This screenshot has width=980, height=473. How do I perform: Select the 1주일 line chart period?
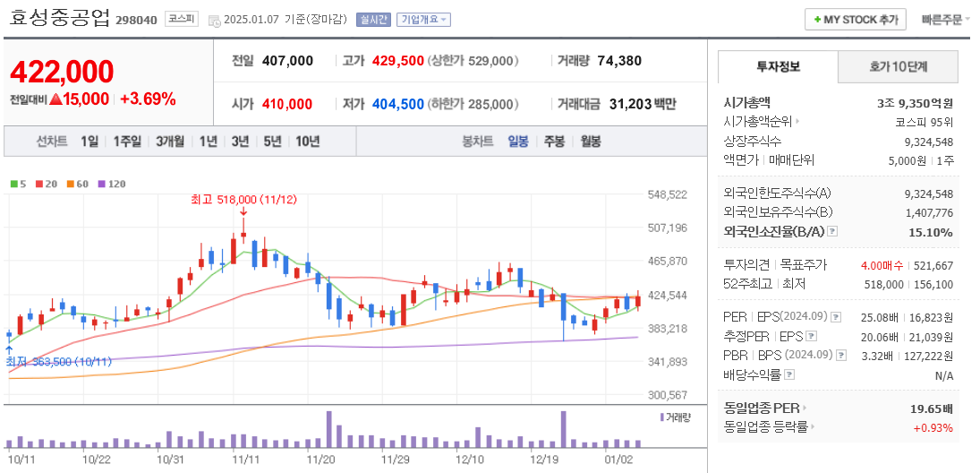127,142
